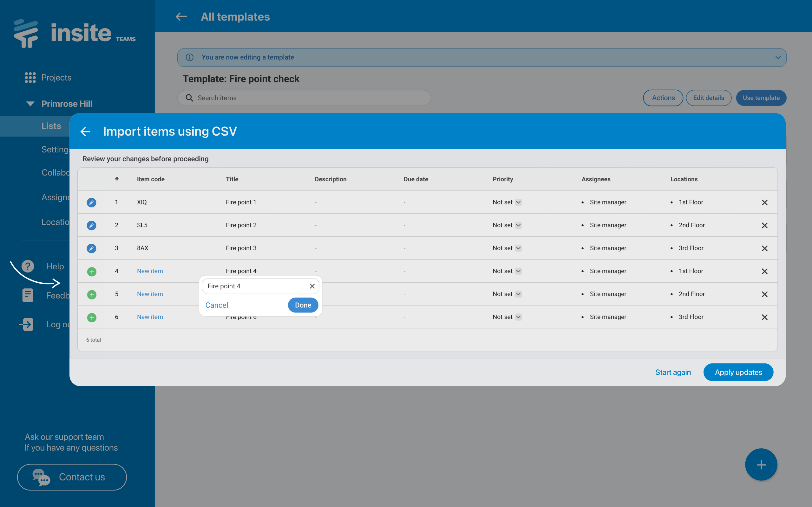
Task: Click the insite Teams logo
Action: pyautogui.click(x=75, y=33)
